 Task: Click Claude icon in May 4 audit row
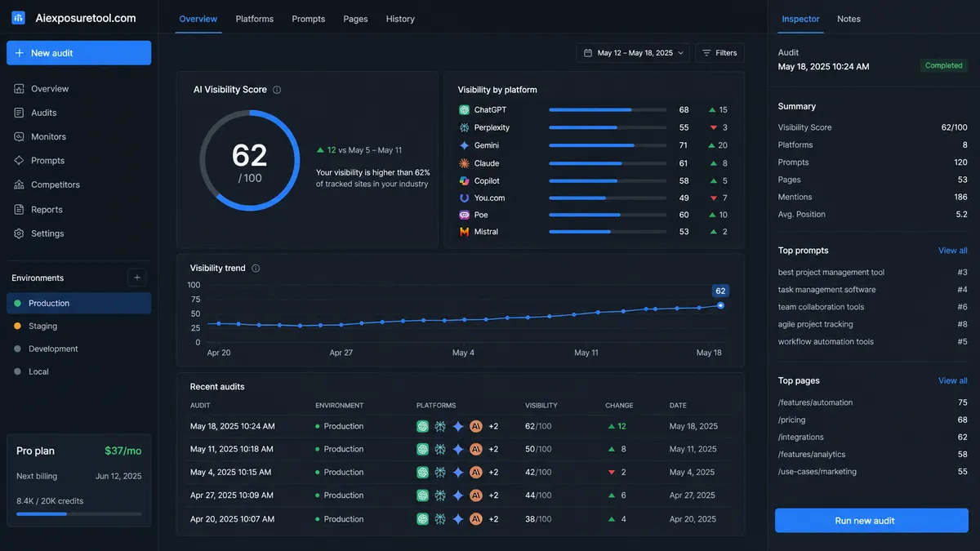[x=476, y=472]
